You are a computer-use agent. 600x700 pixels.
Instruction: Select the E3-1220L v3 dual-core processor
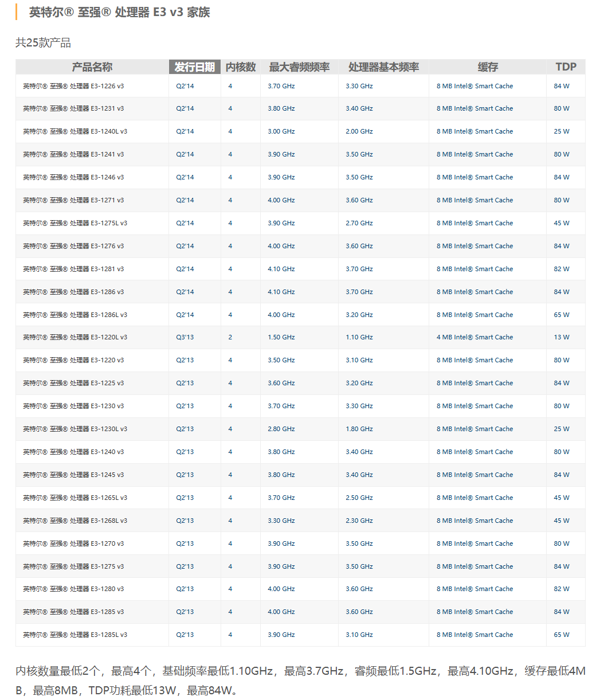(75, 337)
